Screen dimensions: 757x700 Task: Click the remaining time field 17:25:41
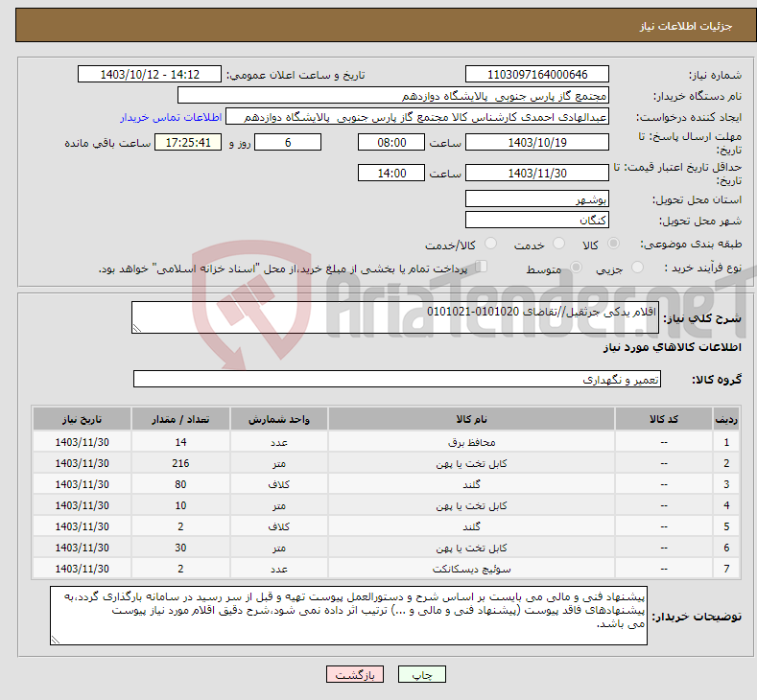[188, 142]
